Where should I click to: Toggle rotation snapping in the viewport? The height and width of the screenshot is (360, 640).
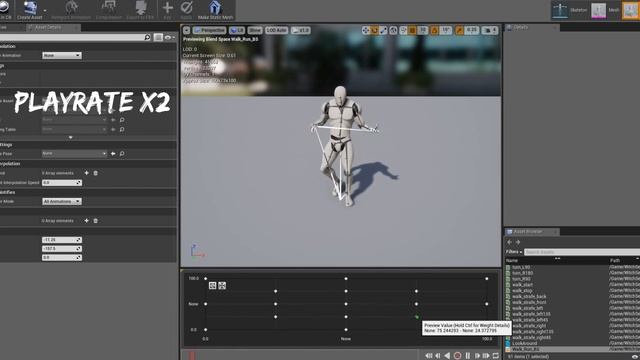[x=434, y=30]
